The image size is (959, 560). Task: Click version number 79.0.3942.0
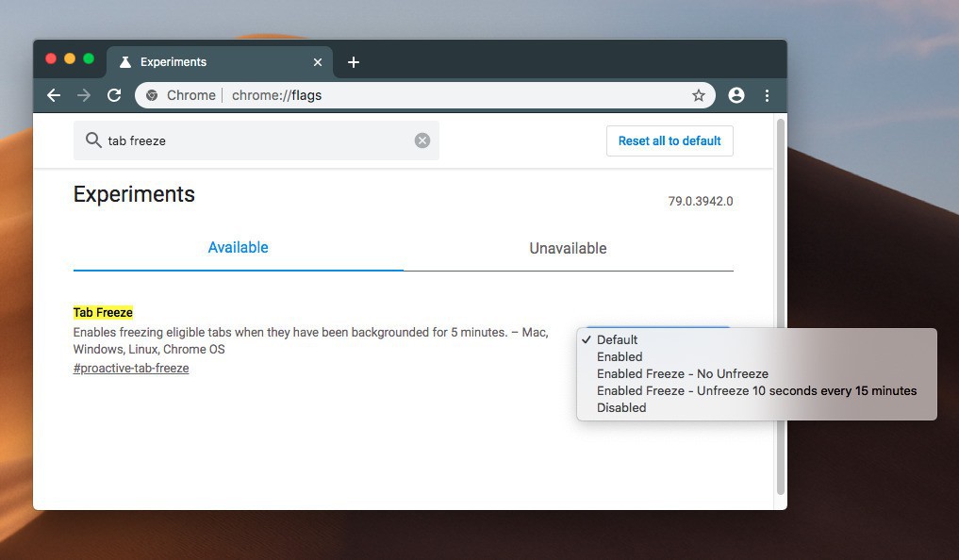tap(701, 201)
